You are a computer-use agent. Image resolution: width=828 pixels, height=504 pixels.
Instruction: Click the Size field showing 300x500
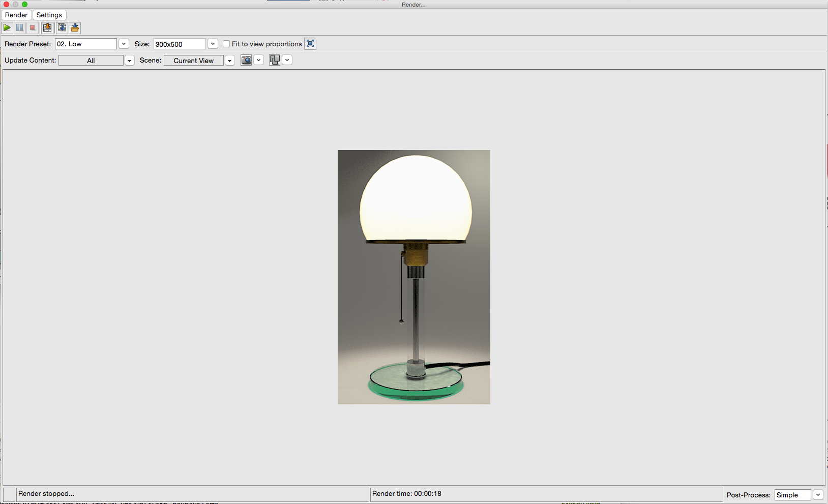click(180, 44)
